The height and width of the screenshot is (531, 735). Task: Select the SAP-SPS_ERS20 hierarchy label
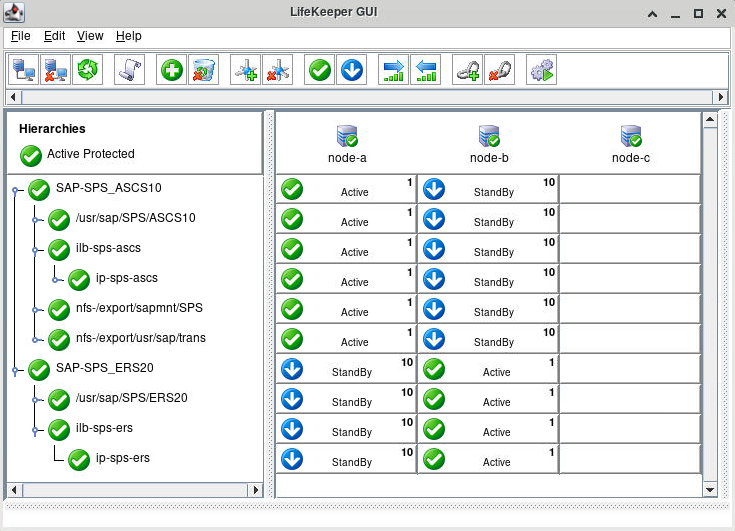pyautogui.click(x=105, y=368)
